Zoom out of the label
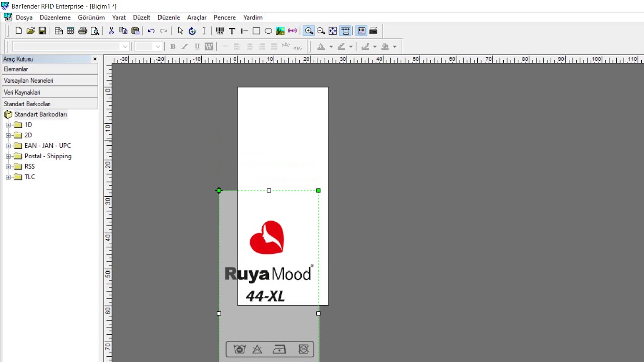 pos(321,31)
